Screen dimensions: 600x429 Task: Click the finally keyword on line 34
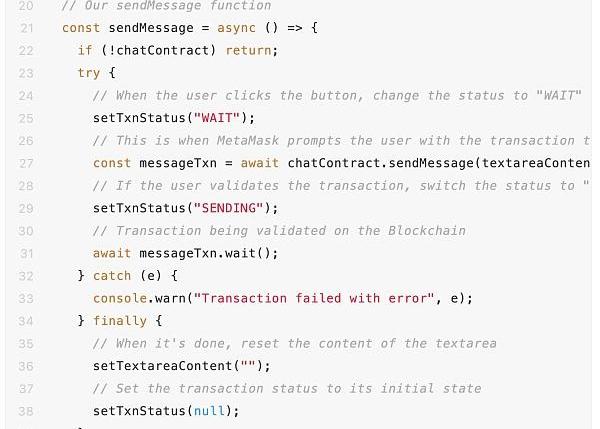(x=120, y=321)
